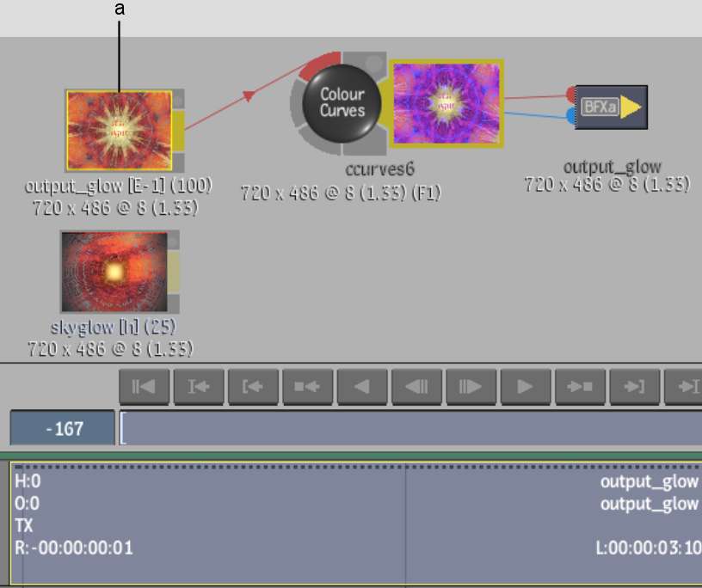
Task: Click the red input socket on BFXa node
Action: [x=570, y=94]
